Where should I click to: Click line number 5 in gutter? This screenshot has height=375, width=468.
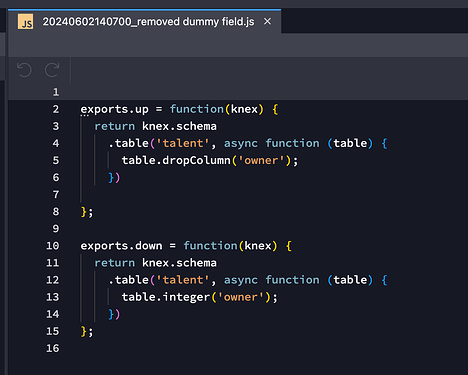[56, 160]
